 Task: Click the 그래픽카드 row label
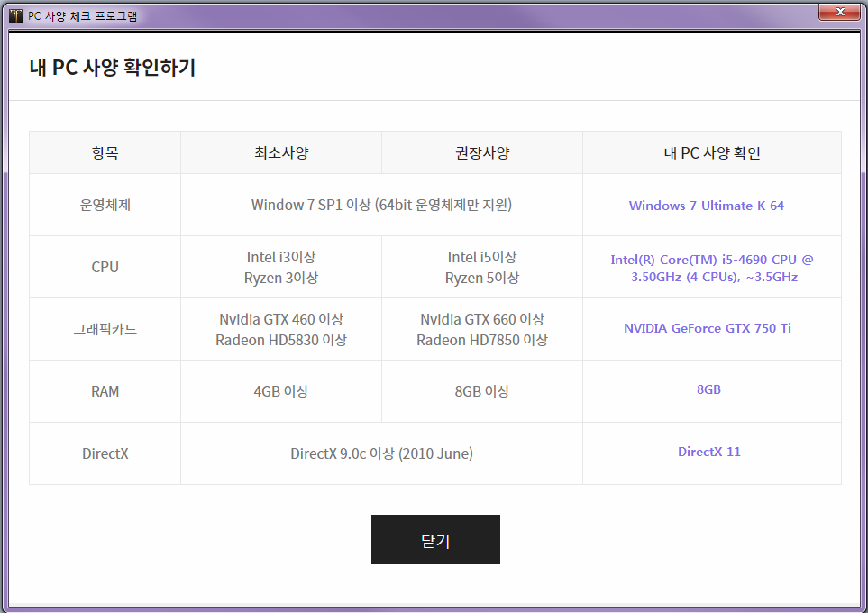(x=105, y=329)
